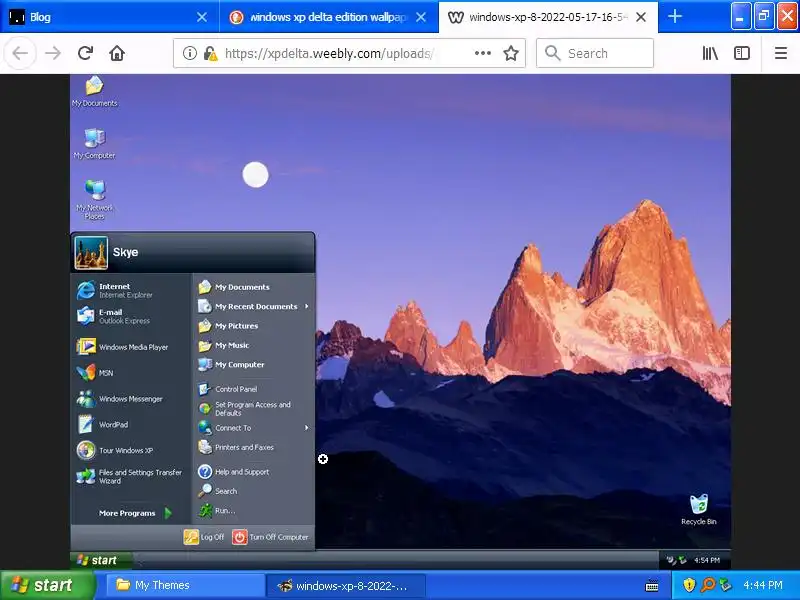The image size is (800, 600).
Task: Open page actions three-dot menu
Action: pos(483,53)
